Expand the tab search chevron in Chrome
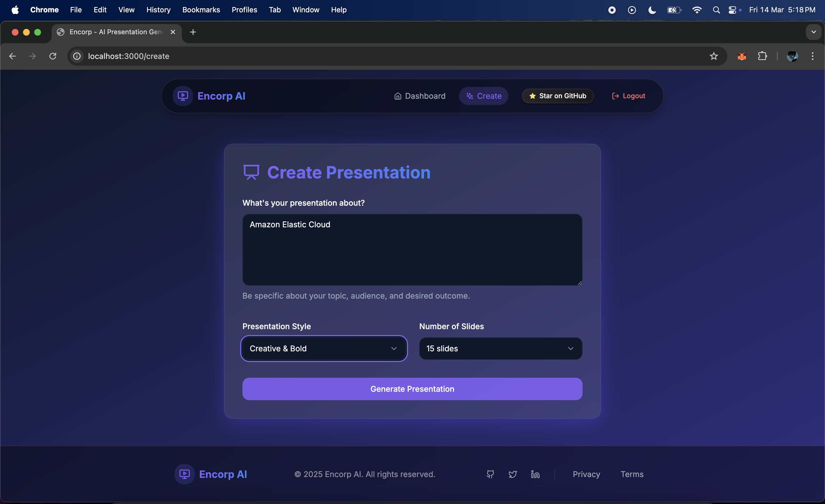The height and width of the screenshot is (504, 825). pyautogui.click(x=813, y=32)
